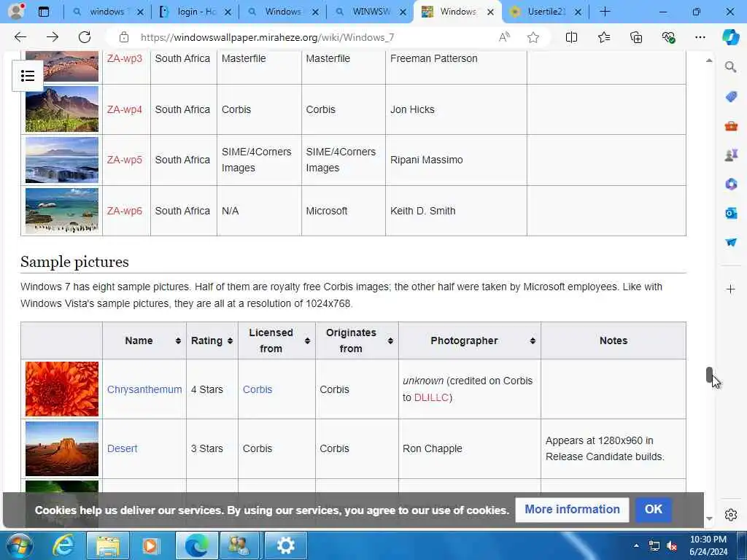Open the Desert link
The height and width of the screenshot is (560, 747).
[x=122, y=448]
